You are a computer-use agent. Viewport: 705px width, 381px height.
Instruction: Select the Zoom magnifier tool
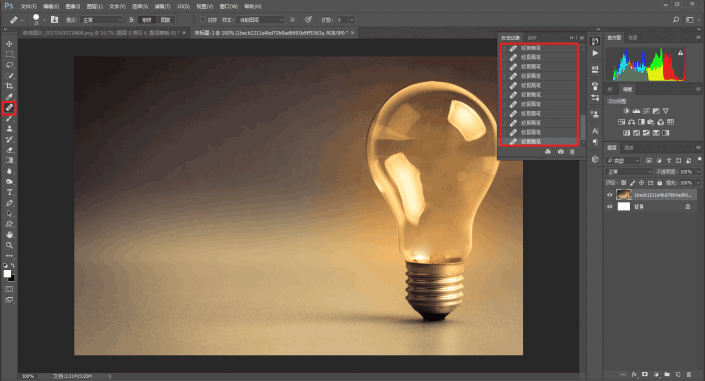[x=9, y=245]
